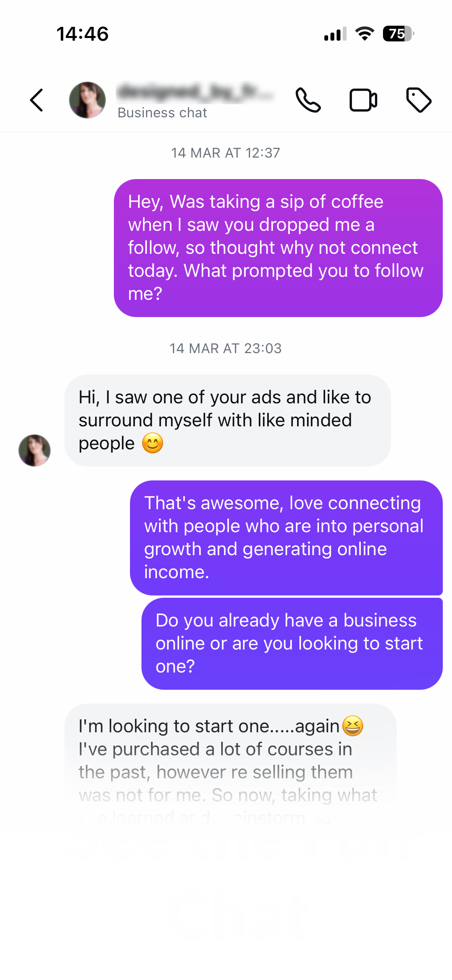452x980 pixels.
Task: Tap the cellular signal bars icon
Action: click(335, 34)
